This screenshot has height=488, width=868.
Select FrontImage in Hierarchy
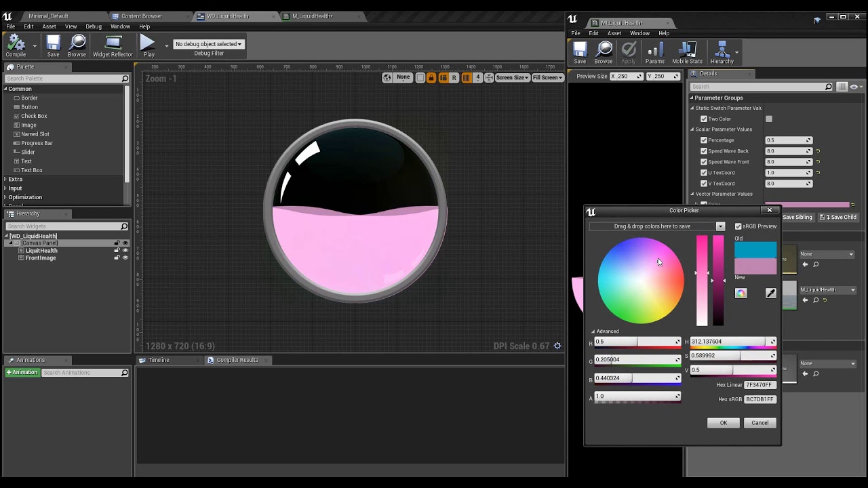tap(41, 258)
